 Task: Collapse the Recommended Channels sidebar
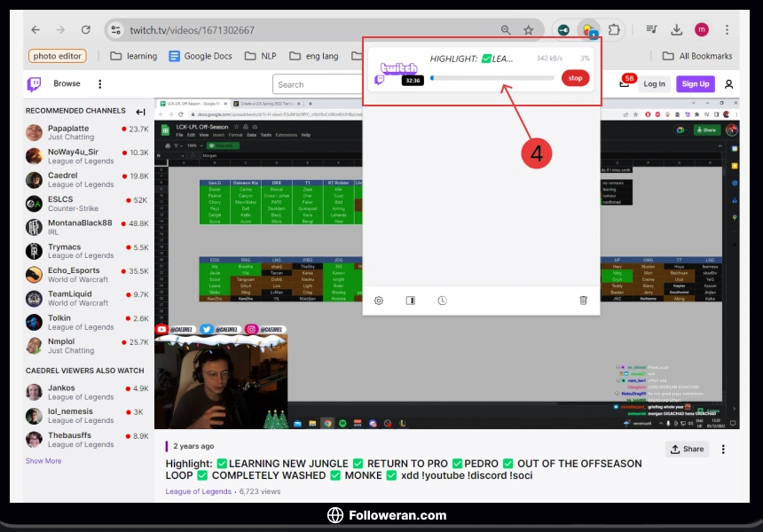(x=140, y=112)
